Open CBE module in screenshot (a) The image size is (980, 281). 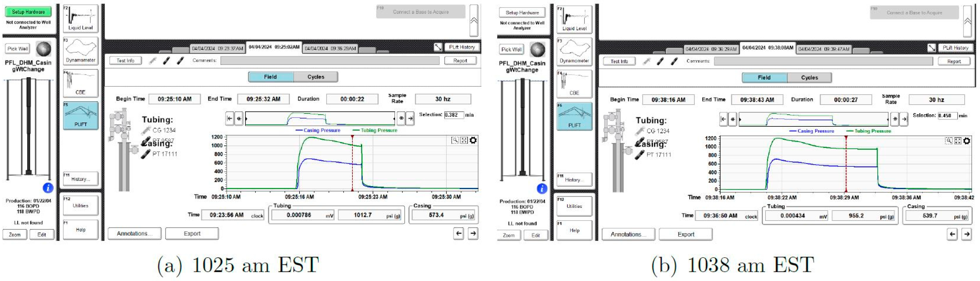[x=81, y=83]
